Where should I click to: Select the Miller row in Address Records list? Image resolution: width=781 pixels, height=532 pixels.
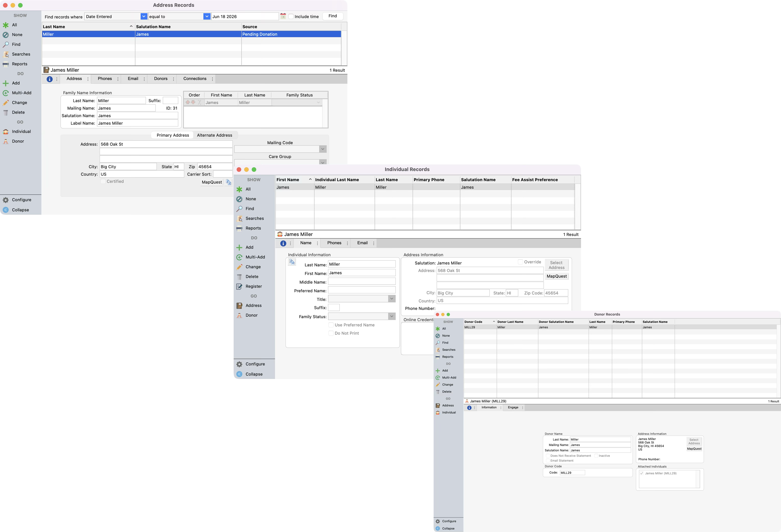[x=192, y=34]
